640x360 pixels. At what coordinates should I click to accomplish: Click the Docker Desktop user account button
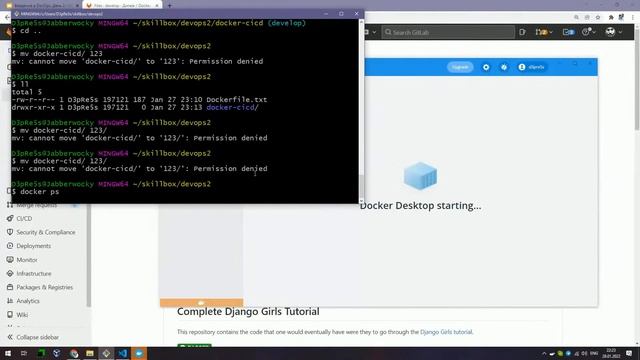tap(531, 67)
